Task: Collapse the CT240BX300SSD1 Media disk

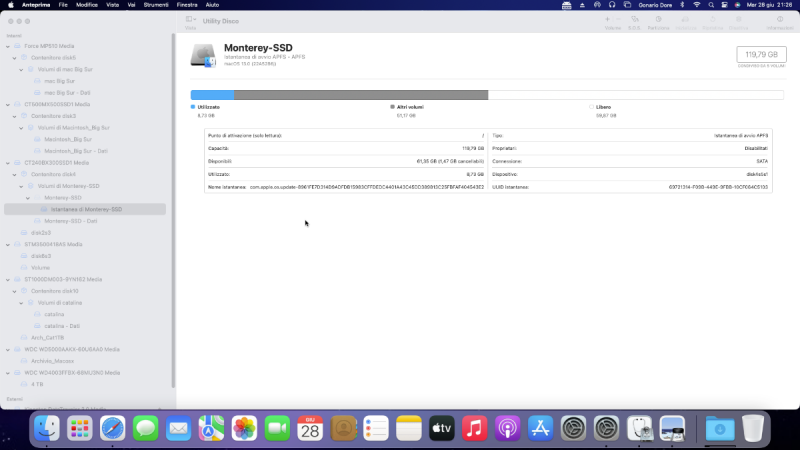Action: point(8,163)
